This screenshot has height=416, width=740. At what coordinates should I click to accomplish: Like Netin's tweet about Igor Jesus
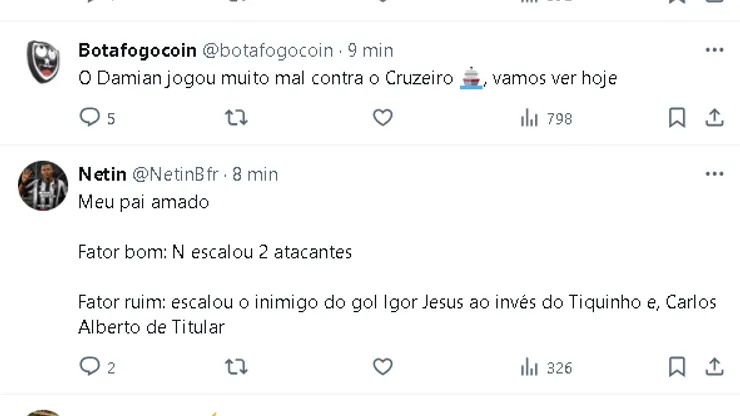tap(382, 367)
